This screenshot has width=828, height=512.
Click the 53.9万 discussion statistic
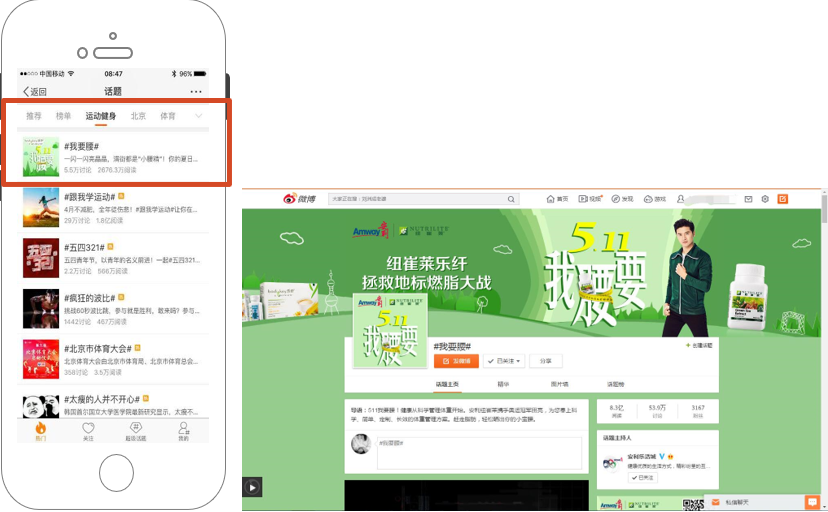coord(657,411)
